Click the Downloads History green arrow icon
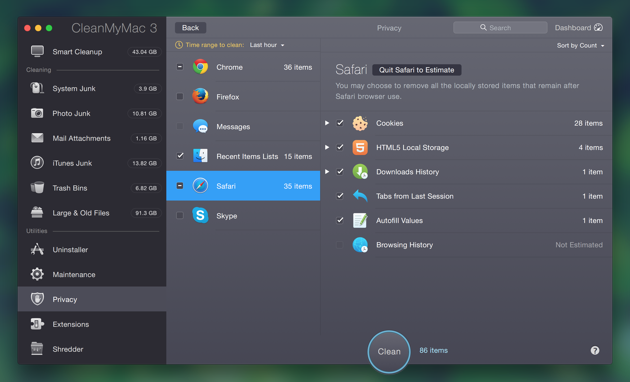Viewport: 630px width, 382px height. 360,172
